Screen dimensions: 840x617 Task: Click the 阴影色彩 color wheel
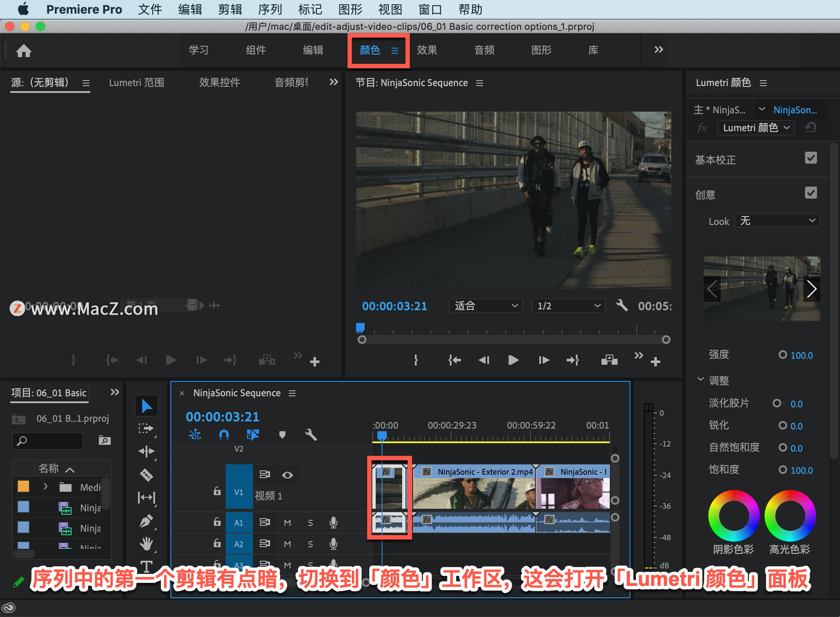coord(734,515)
